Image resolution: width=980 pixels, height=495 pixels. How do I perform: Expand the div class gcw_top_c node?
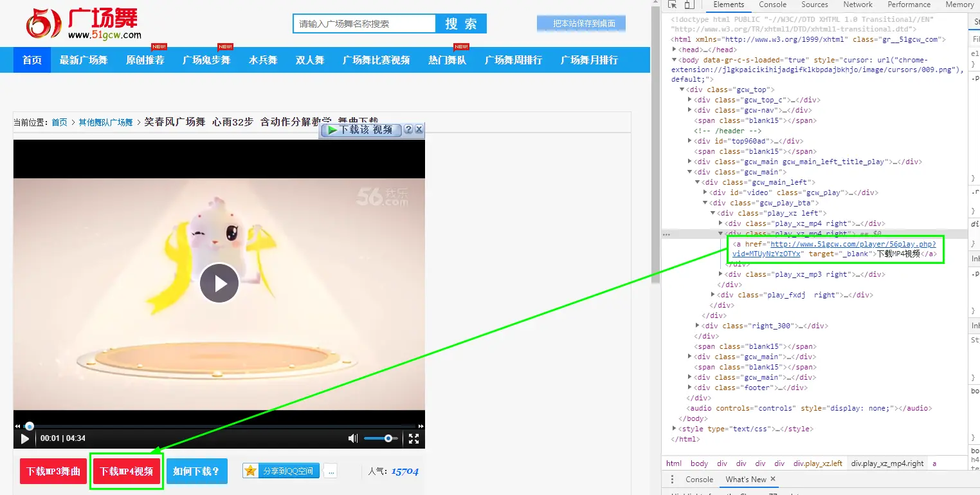[x=690, y=100]
